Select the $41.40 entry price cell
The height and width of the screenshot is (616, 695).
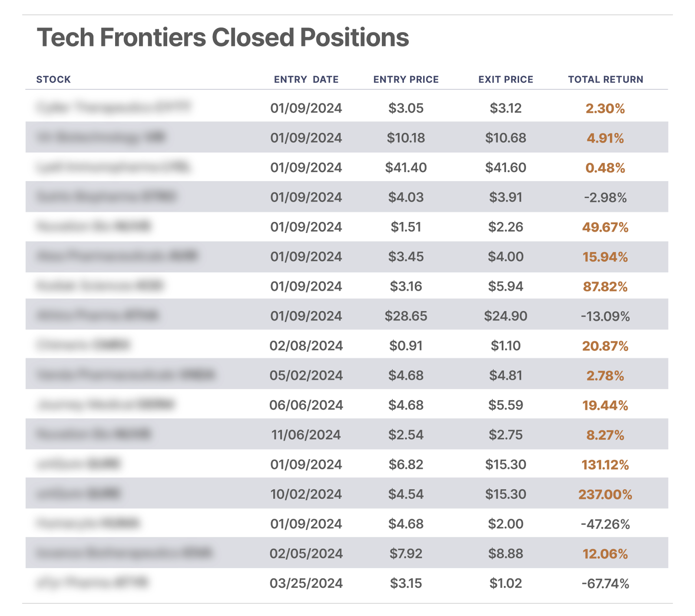pos(406,168)
